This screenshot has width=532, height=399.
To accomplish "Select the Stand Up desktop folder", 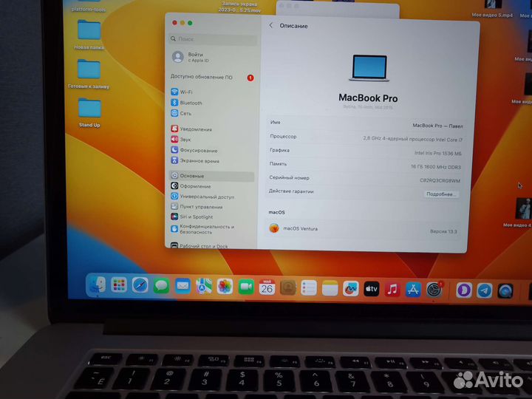I will tap(89, 113).
